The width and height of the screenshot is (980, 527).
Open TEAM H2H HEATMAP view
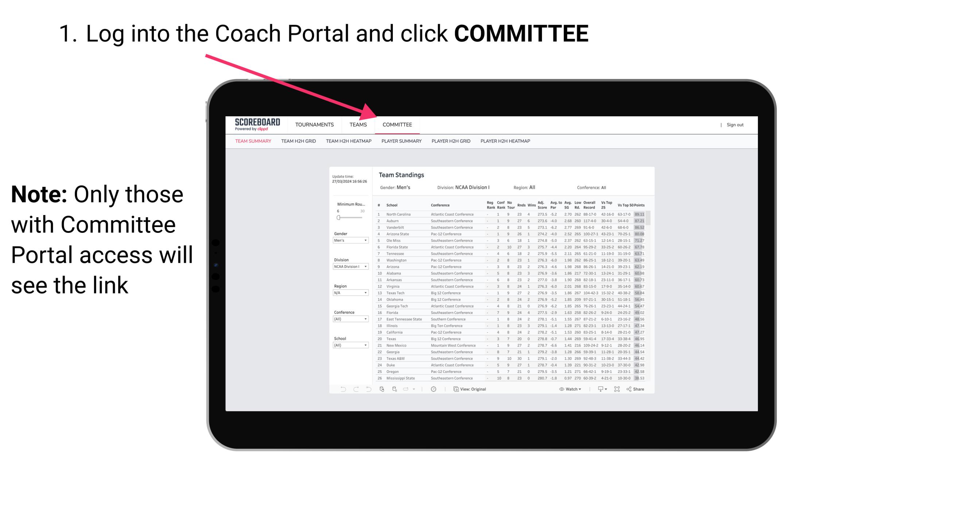pyautogui.click(x=350, y=141)
